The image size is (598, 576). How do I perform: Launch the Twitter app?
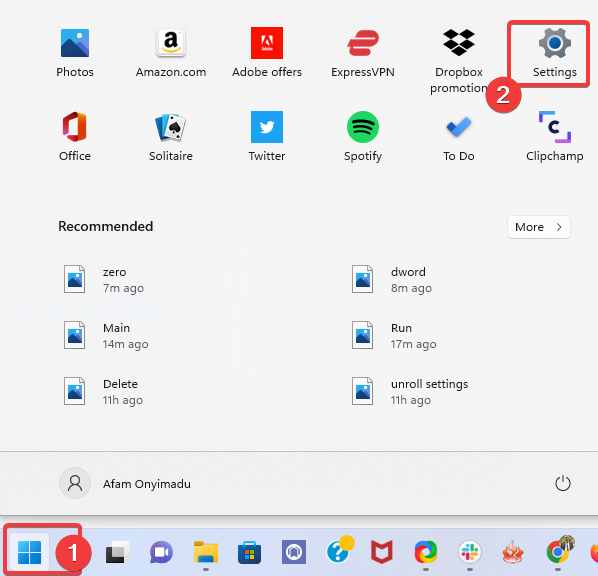267,137
